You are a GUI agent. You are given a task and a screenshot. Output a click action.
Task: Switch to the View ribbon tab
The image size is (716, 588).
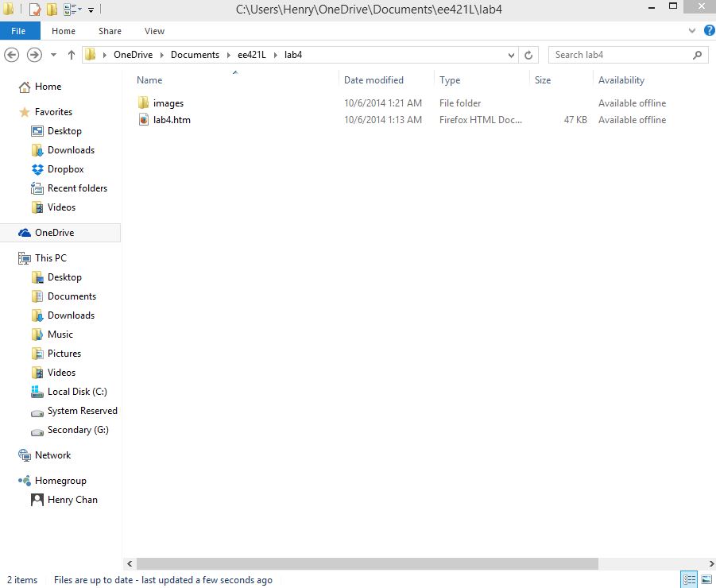click(x=154, y=30)
